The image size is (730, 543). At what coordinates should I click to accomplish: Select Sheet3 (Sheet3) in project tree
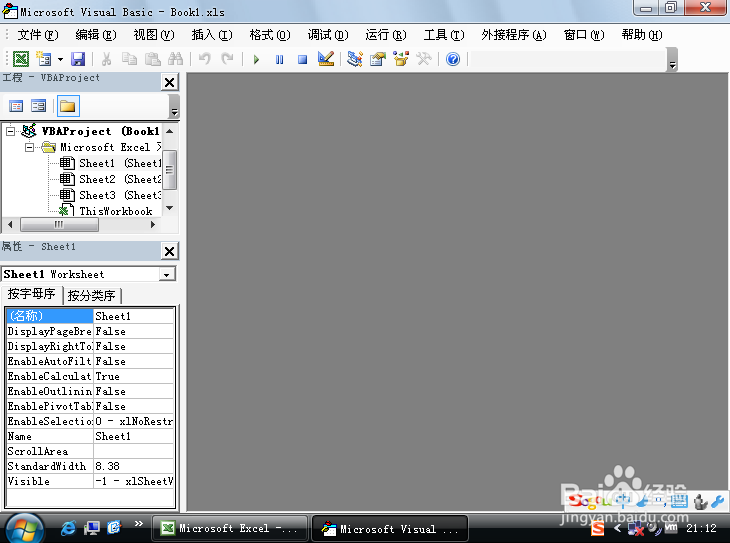[111, 195]
